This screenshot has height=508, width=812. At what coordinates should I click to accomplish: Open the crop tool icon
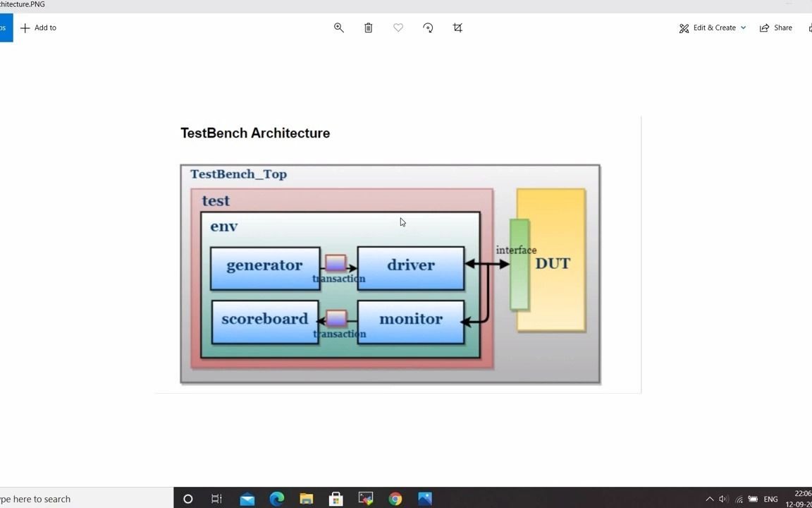457,28
